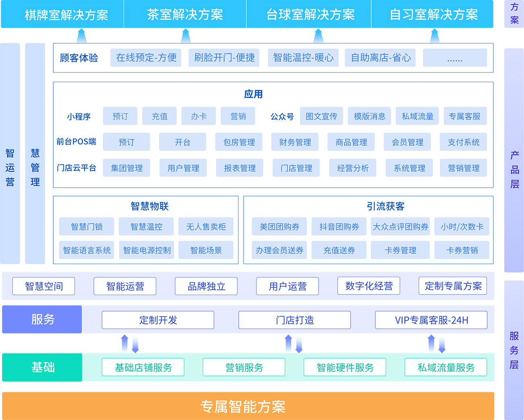Select the 自习室解决方案 header tab
Screen dimensions: 524x420
click(432, 14)
